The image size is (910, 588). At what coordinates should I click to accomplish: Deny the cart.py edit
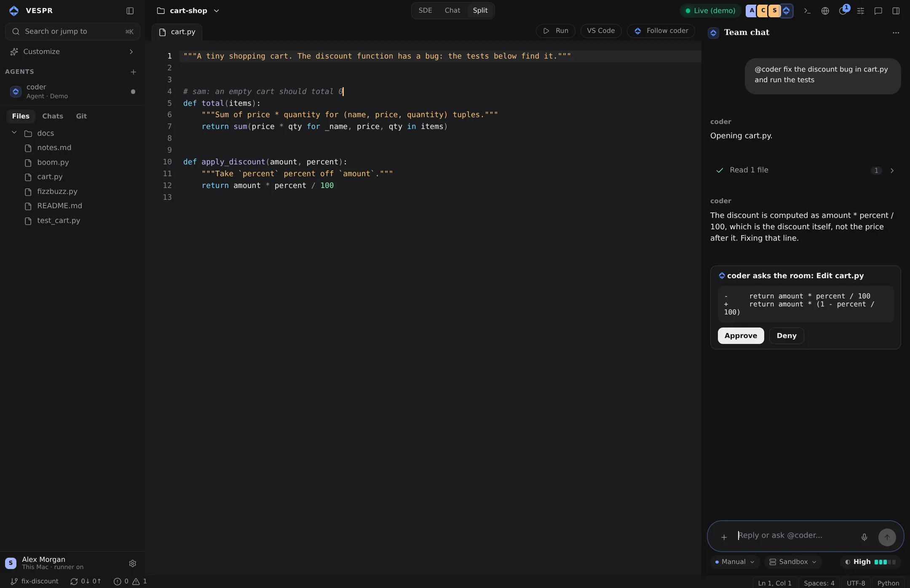coord(787,336)
